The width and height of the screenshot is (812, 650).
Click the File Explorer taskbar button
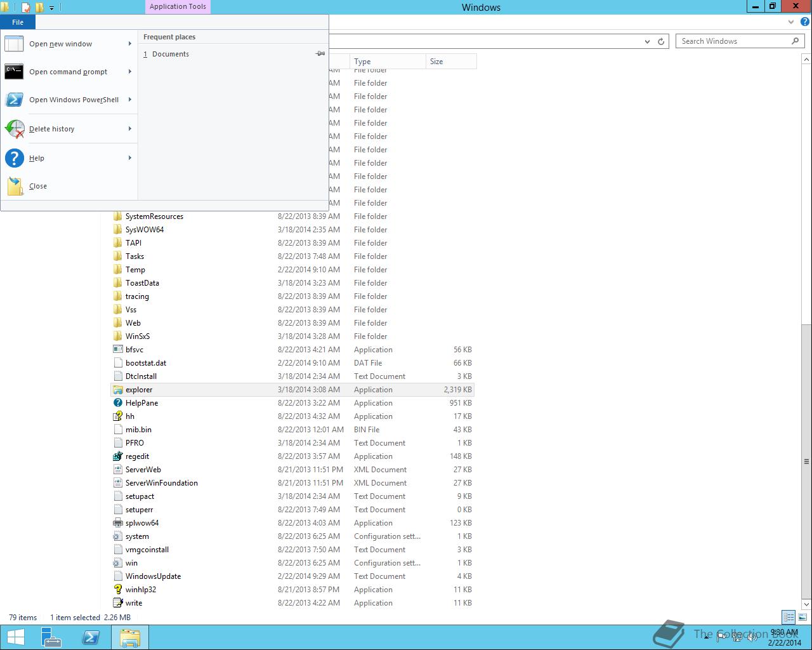(x=130, y=637)
